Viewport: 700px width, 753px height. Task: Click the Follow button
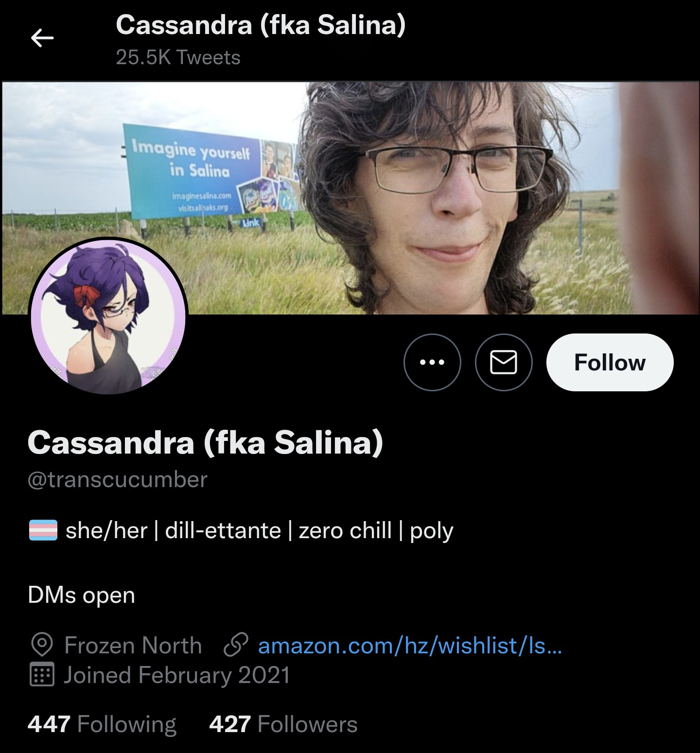pyautogui.click(x=610, y=362)
